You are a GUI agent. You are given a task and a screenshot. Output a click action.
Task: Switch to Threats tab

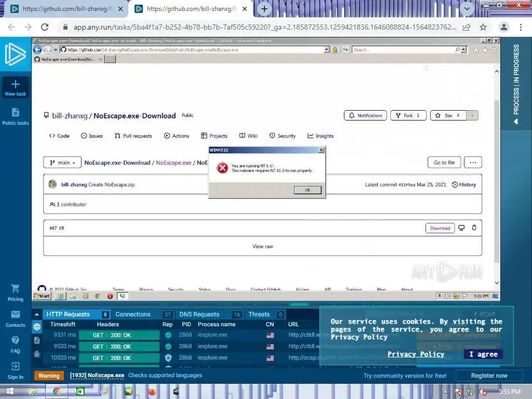265,314
